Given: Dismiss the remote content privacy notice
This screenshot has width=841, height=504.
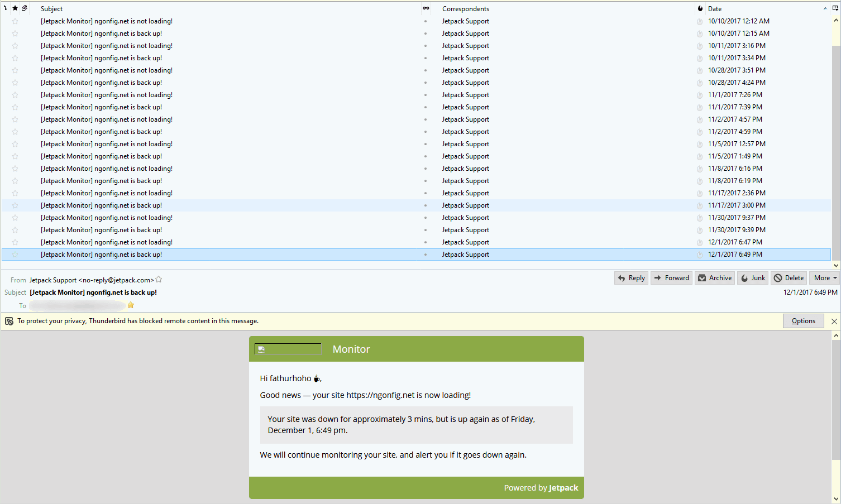Looking at the screenshot, I should (834, 321).
